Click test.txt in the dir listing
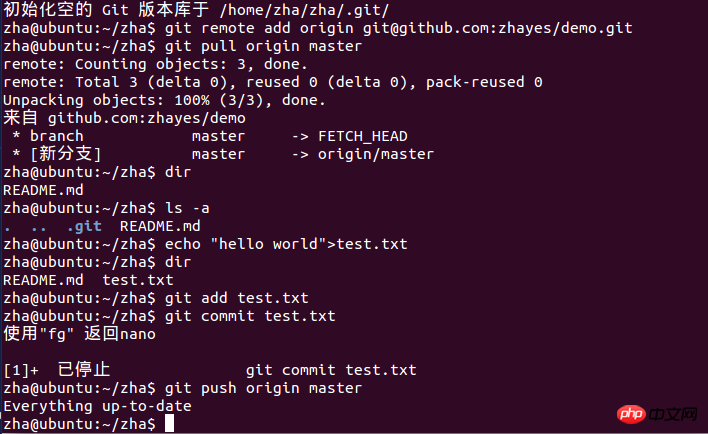Image resolution: width=708 pixels, height=434 pixels. (x=138, y=280)
